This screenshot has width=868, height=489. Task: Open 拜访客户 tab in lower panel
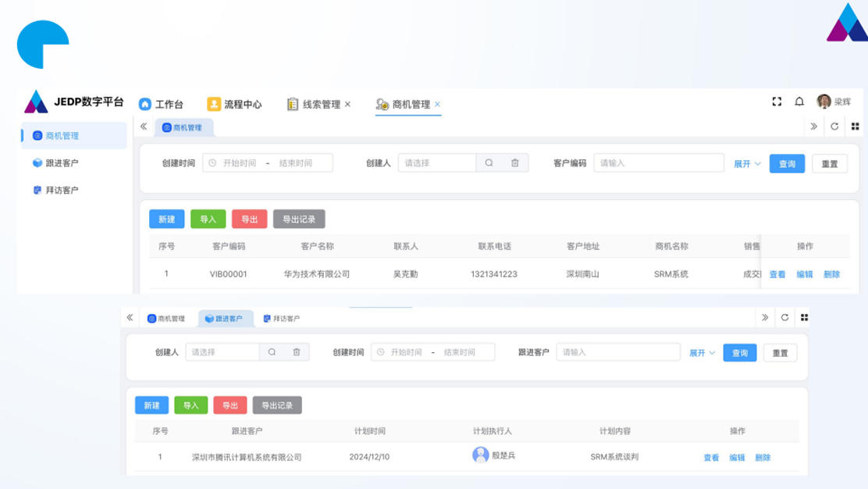click(281, 319)
